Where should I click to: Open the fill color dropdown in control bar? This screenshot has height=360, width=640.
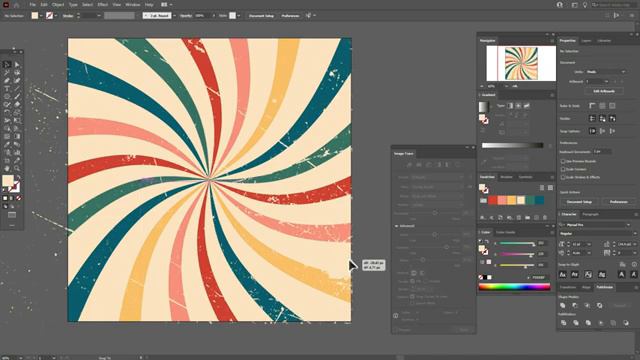click(41, 16)
